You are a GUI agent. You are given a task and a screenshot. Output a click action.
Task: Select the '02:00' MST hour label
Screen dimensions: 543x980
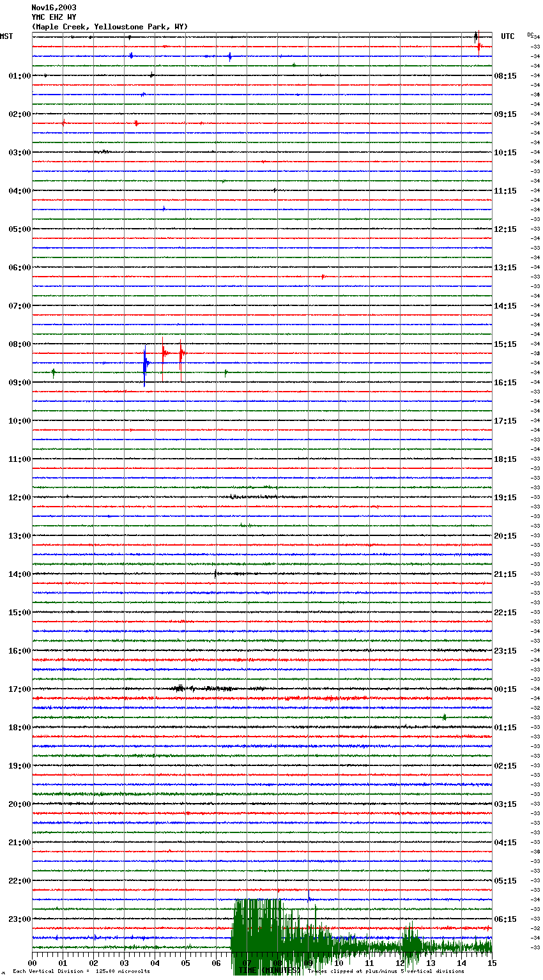[20, 114]
